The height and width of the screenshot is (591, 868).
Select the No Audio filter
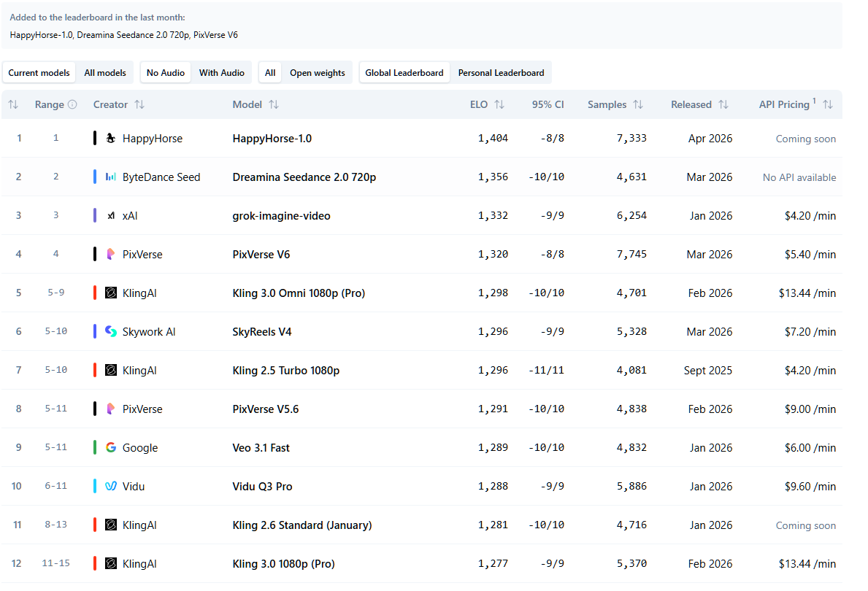pos(166,73)
